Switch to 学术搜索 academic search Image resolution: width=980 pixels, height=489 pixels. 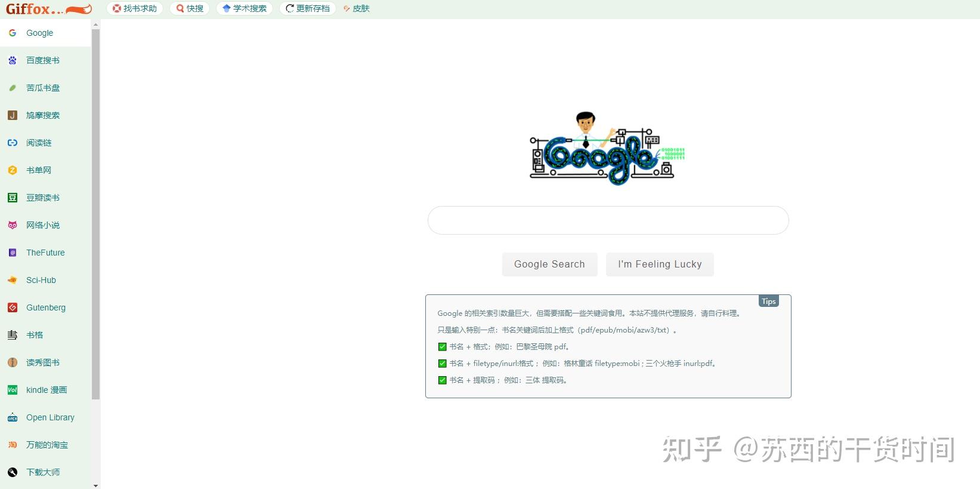(x=245, y=8)
